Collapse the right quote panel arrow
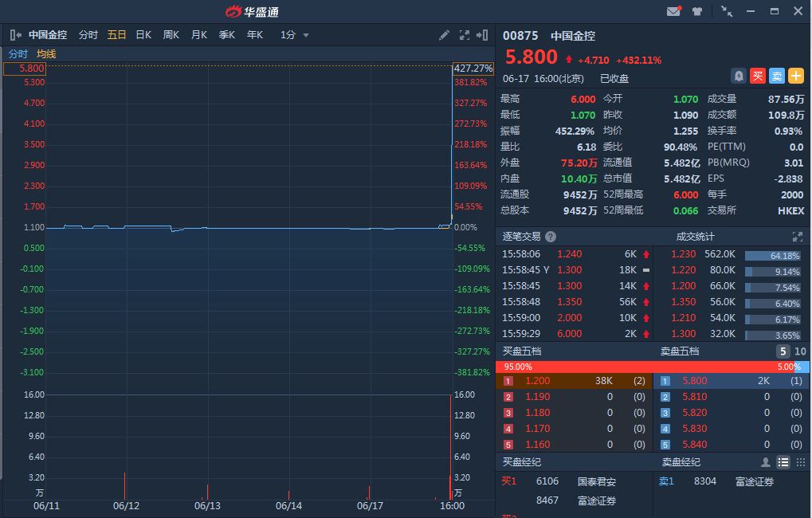Image resolution: width=812 pixels, height=518 pixels. 482,35
